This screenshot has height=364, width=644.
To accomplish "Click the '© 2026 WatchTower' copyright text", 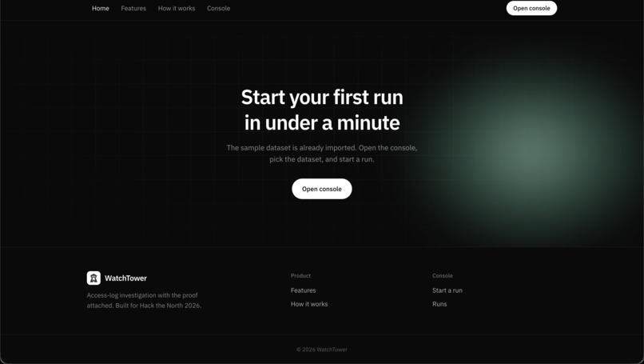I will (322, 350).
